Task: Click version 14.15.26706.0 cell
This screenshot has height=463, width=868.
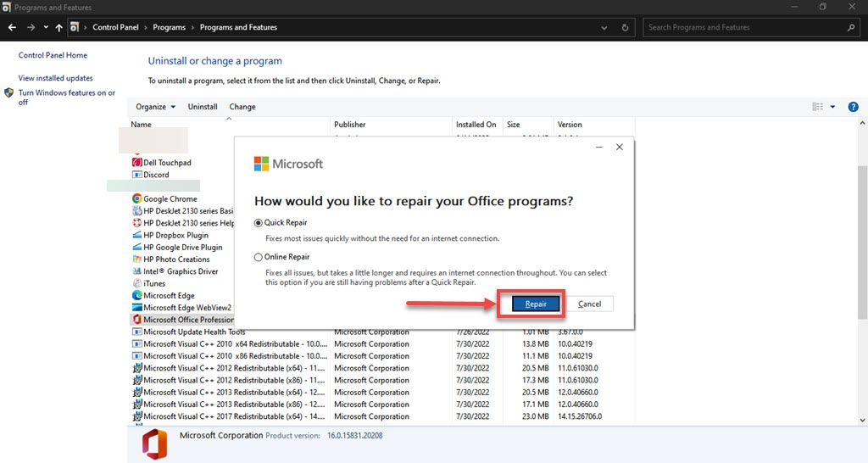Action: (580, 416)
